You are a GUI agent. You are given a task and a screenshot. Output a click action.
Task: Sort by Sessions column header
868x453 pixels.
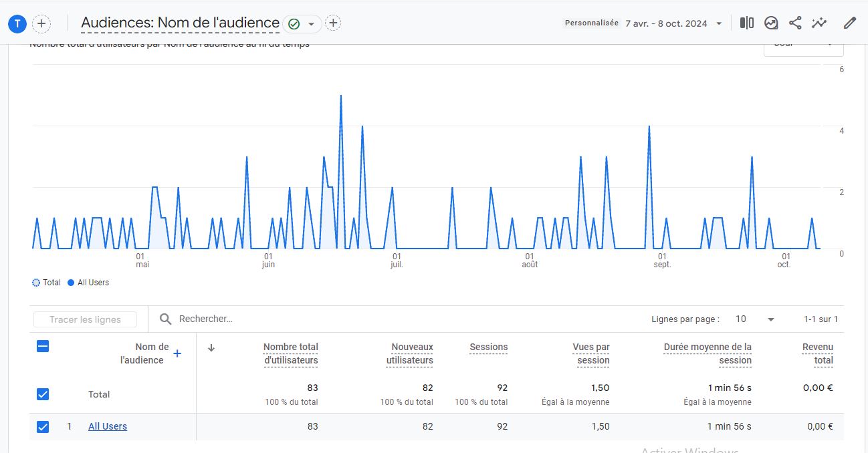pos(488,347)
